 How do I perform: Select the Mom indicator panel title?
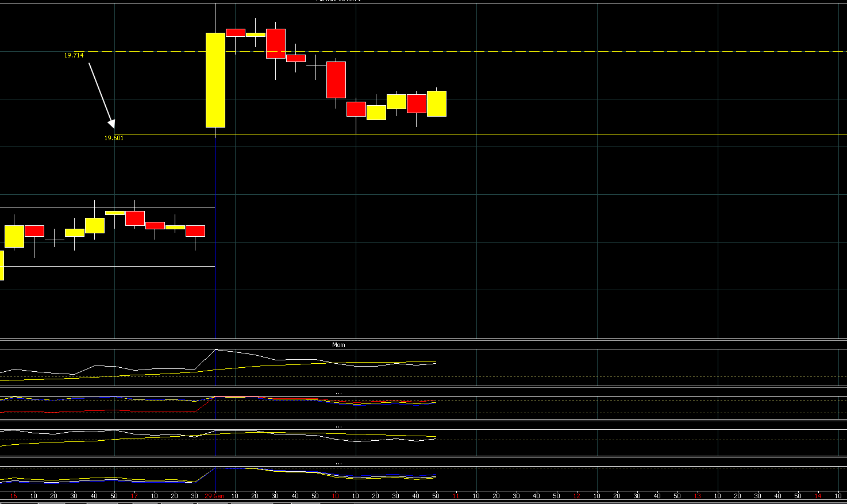pyautogui.click(x=338, y=345)
